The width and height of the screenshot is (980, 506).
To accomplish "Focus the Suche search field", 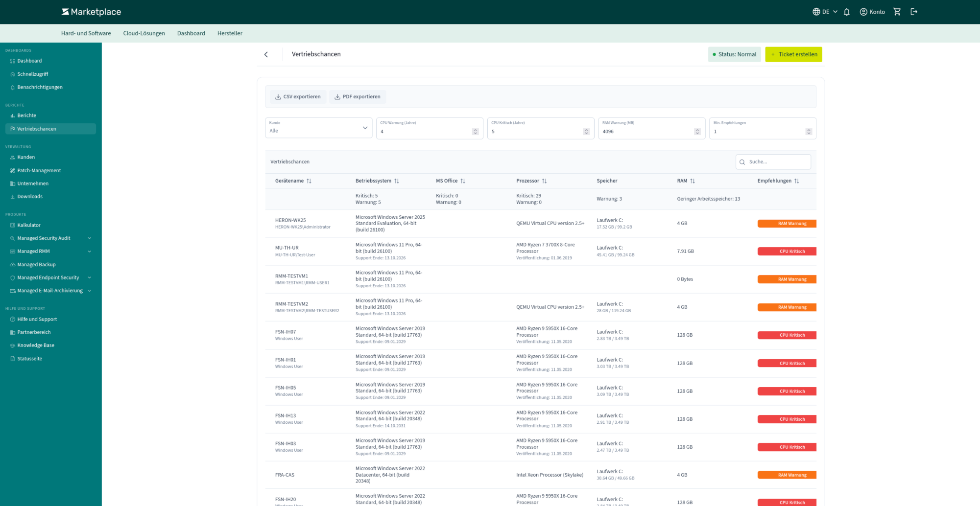I will click(773, 162).
